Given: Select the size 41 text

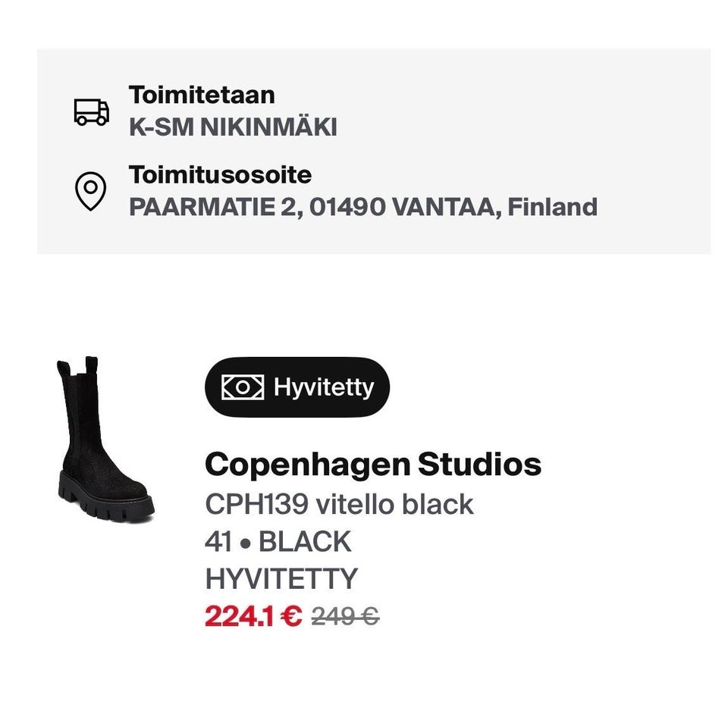Looking at the screenshot, I should [218, 542].
